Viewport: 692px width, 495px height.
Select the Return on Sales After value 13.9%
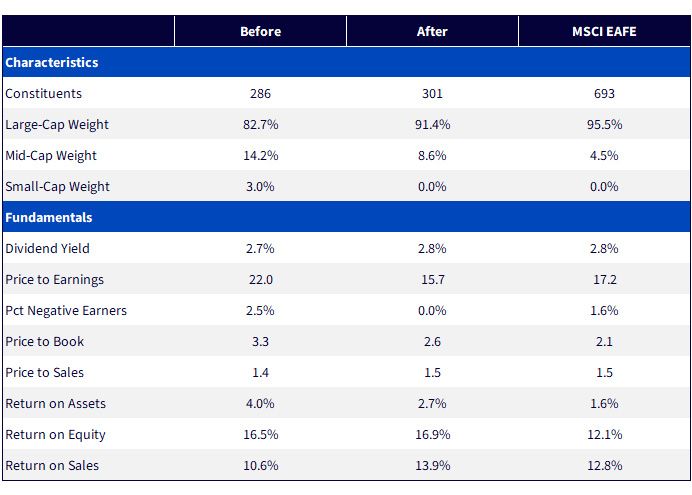[432, 465]
